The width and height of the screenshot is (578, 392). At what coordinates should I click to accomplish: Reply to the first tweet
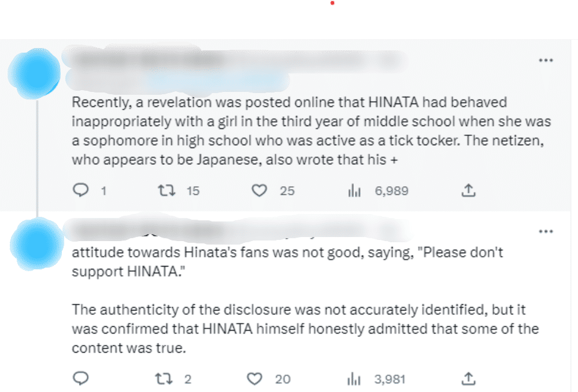[80, 190]
